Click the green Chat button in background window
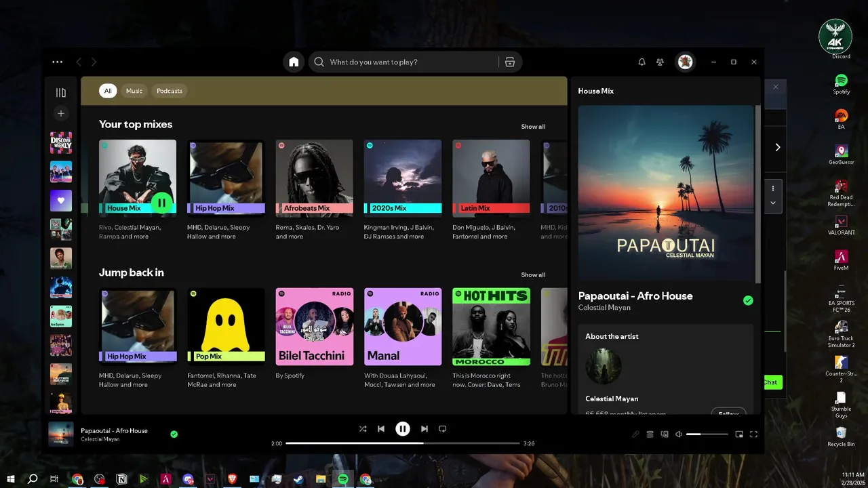The width and height of the screenshot is (868, 488). pyautogui.click(x=772, y=382)
